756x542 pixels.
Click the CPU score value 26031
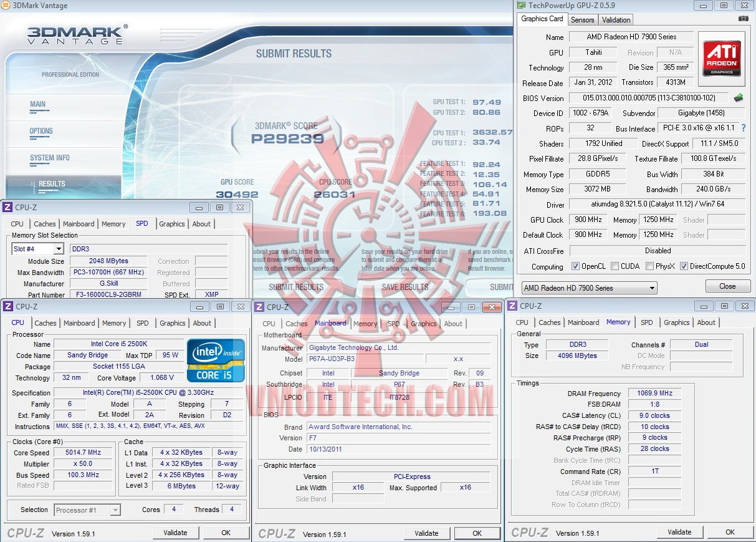tap(335, 195)
